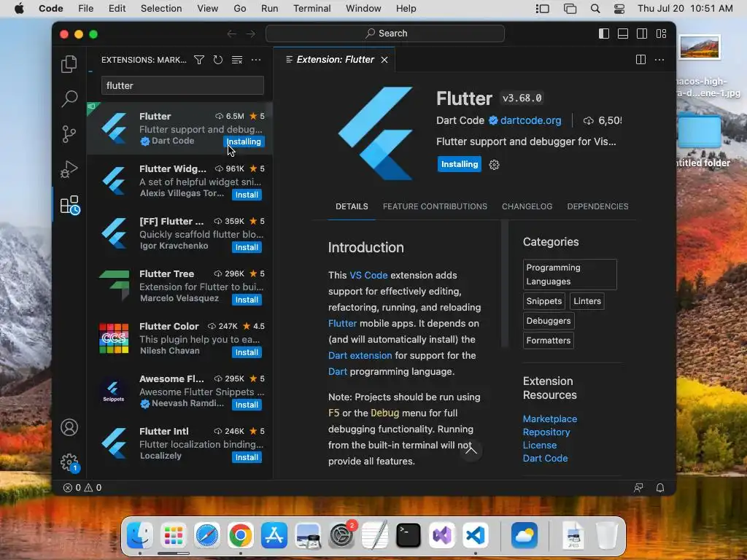Viewport: 747px width, 560px height.
Task: Open the dartcode.org publisher link
Action: [531, 120]
